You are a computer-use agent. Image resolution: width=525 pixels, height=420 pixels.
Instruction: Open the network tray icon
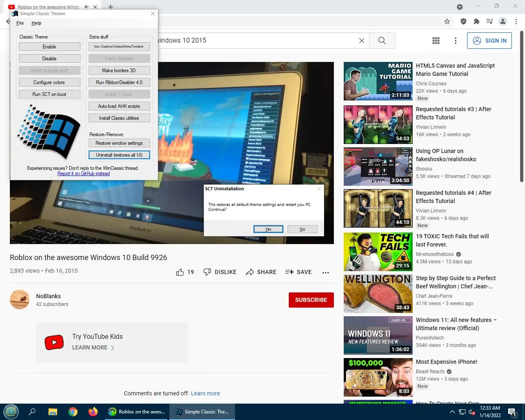click(x=462, y=412)
